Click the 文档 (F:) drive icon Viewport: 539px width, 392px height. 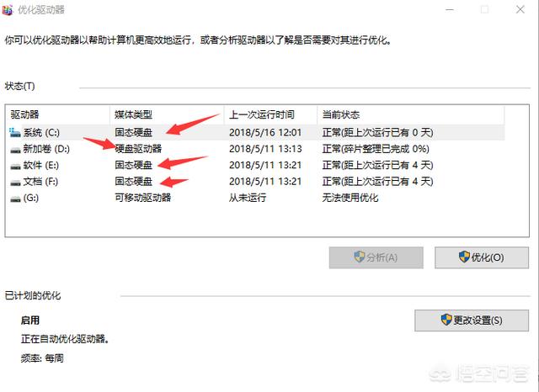coord(15,183)
